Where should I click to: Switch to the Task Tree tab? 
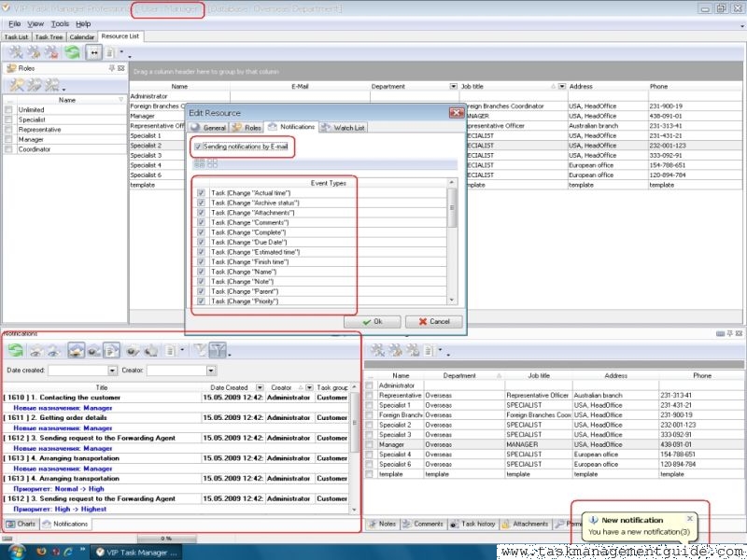[49, 36]
